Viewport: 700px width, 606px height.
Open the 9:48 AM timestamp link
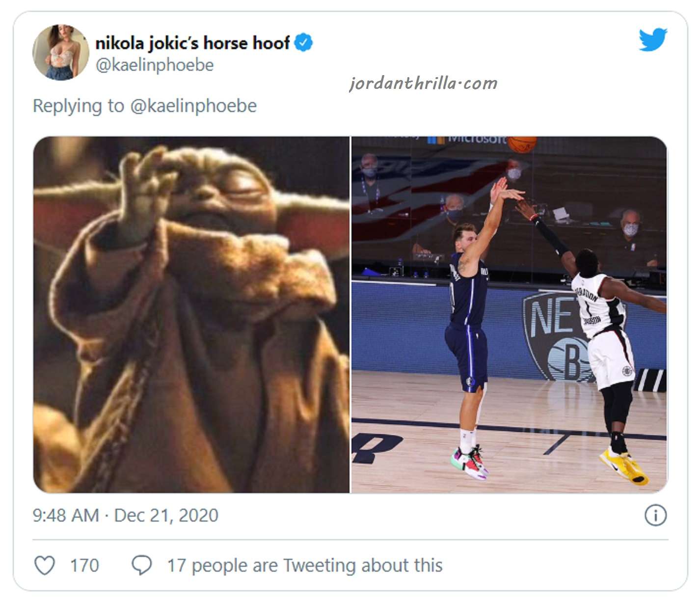(66, 515)
